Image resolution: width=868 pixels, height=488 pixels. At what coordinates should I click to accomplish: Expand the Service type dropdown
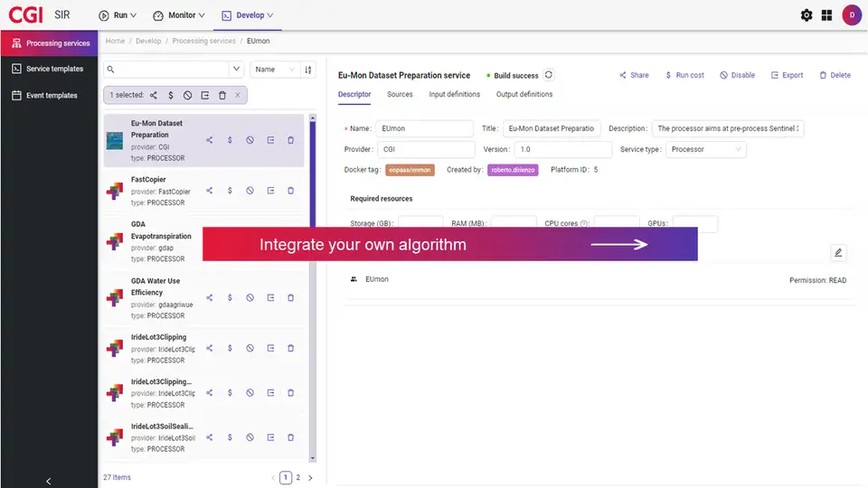[705, 150]
